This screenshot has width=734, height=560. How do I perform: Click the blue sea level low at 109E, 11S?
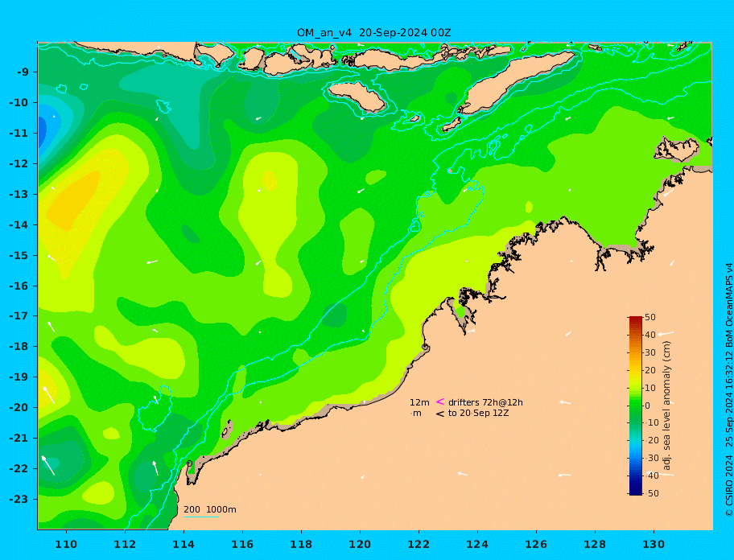(42, 131)
